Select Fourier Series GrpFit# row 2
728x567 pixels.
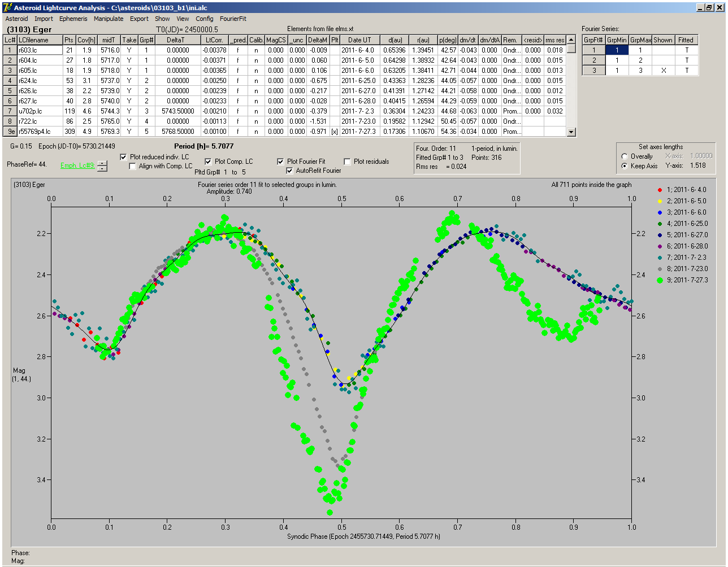[x=594, y=60]
